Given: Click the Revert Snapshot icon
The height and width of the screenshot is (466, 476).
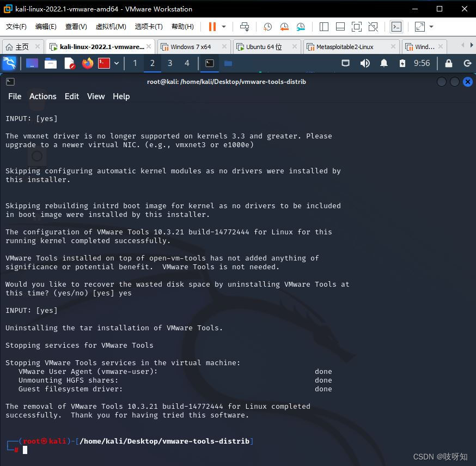Looking at the screenshot, I should (x=284, y=27).
